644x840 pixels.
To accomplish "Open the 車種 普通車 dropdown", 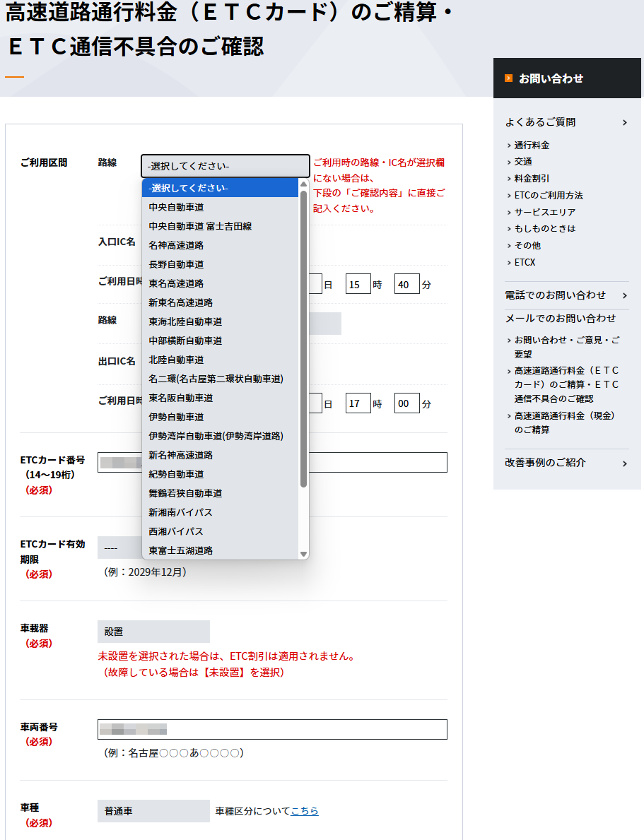I will [153, 811].
